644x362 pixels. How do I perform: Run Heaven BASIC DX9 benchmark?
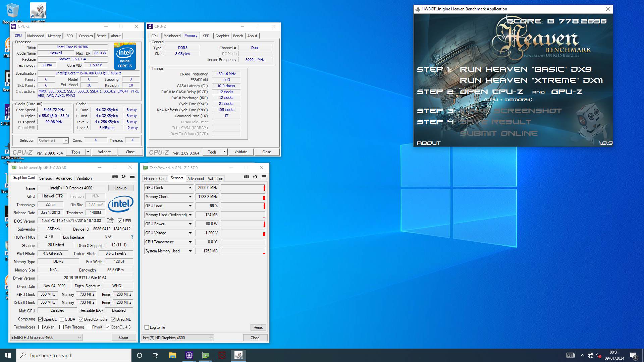coord(526,69)
